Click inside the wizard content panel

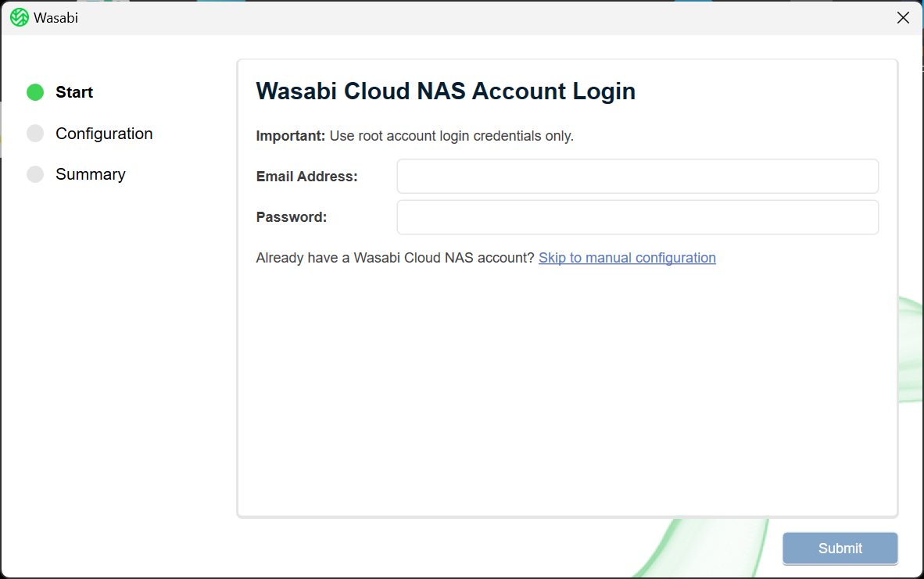coord(567,391)
